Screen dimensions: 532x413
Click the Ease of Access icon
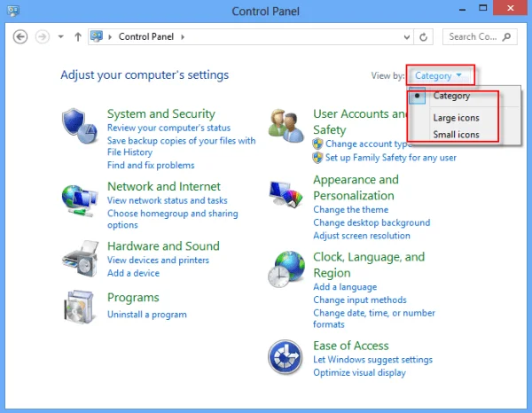[286, 357]
